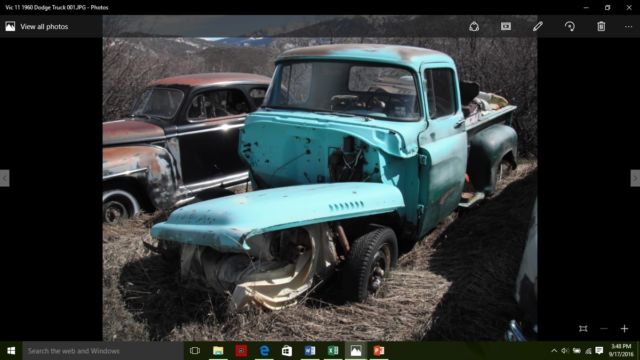Close the Photos window

pos(629,7)
